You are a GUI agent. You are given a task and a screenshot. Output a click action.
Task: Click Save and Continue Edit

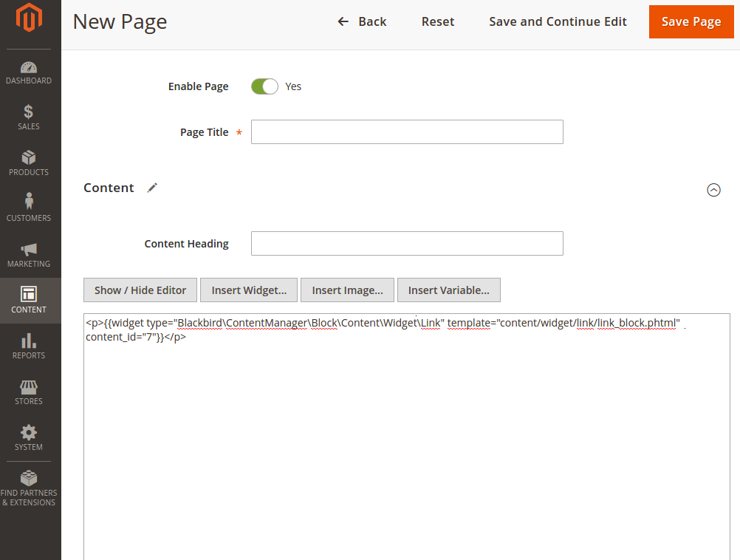click(558, 21)
